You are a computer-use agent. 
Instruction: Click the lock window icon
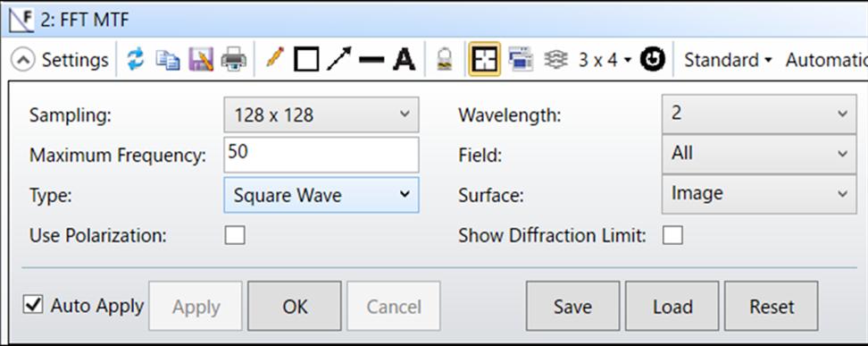point(445,59)
